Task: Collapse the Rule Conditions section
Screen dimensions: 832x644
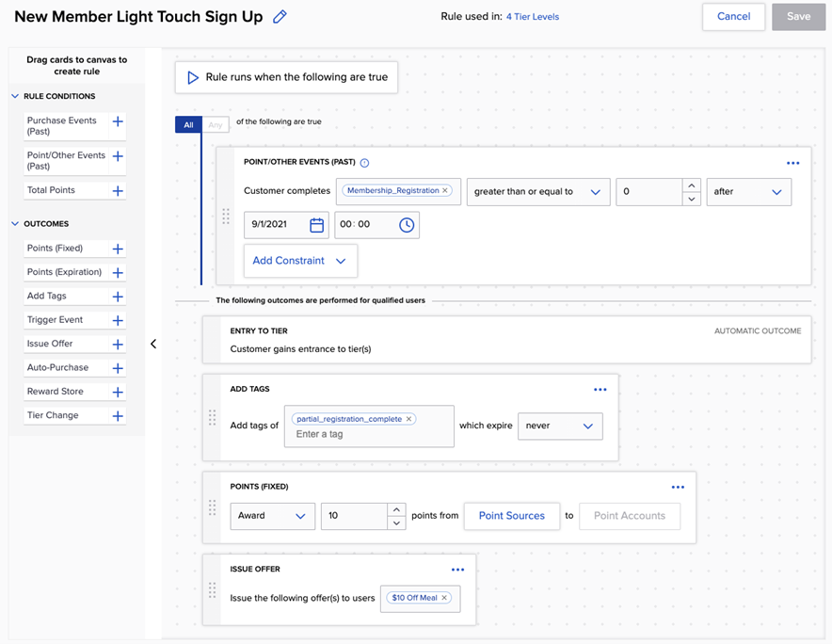Action: tap(15, 96)
